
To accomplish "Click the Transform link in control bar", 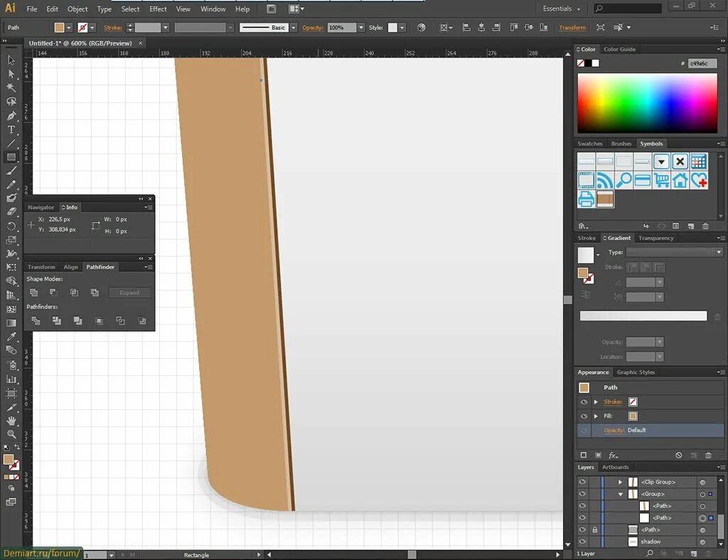I will tap(572, 28).
